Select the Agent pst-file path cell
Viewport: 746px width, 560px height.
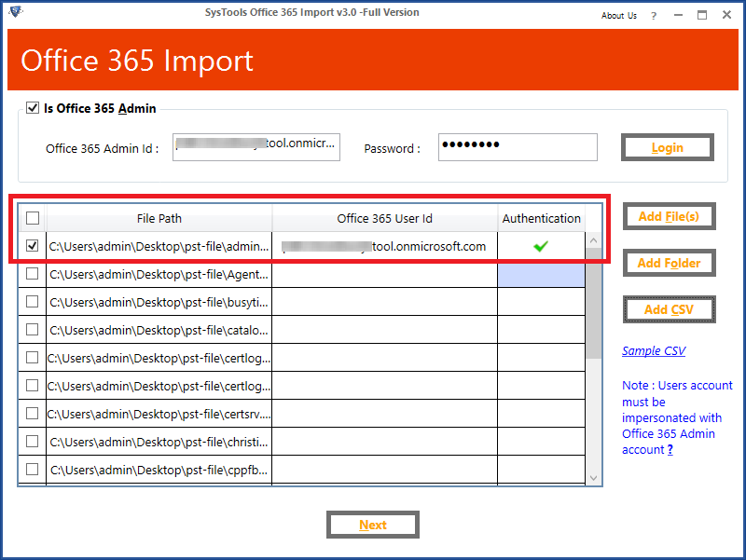(x=159, y=274)
